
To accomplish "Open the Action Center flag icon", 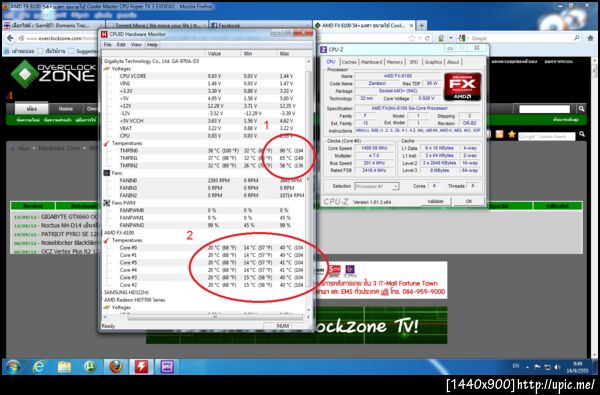I will point(537,367).
